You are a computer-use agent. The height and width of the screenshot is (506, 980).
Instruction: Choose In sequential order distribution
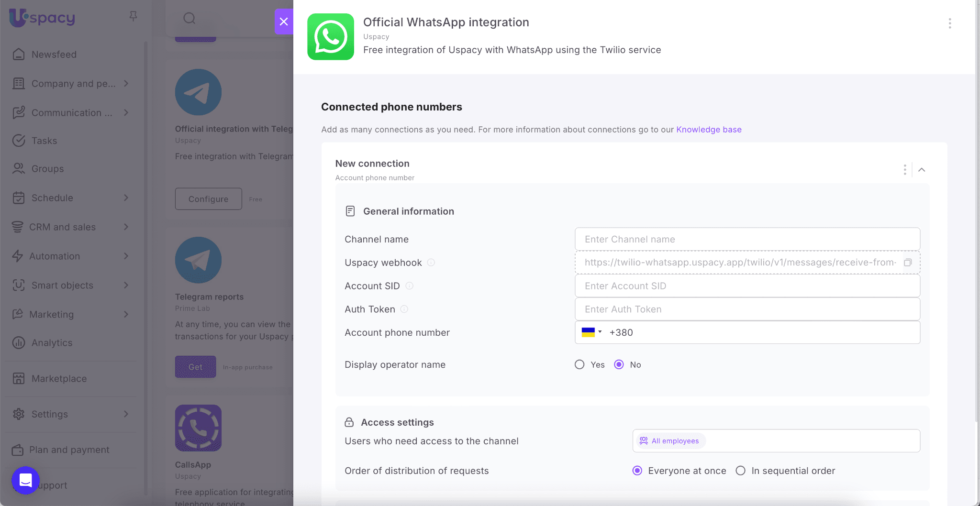[740, 471]
